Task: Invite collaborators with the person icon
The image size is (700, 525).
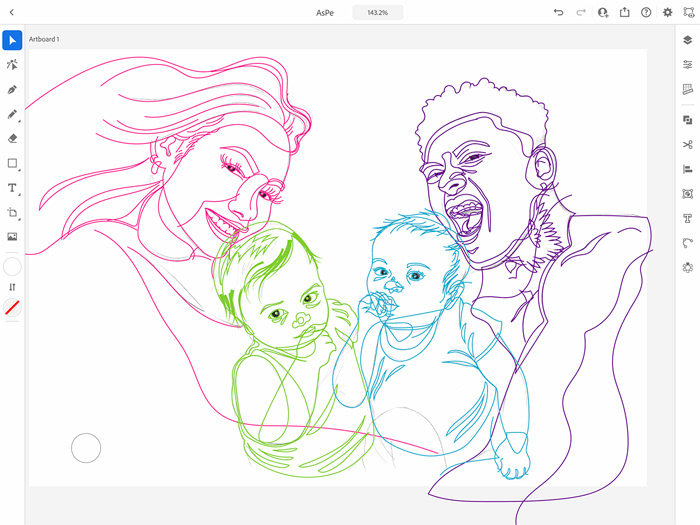Action: pos(603,12)
